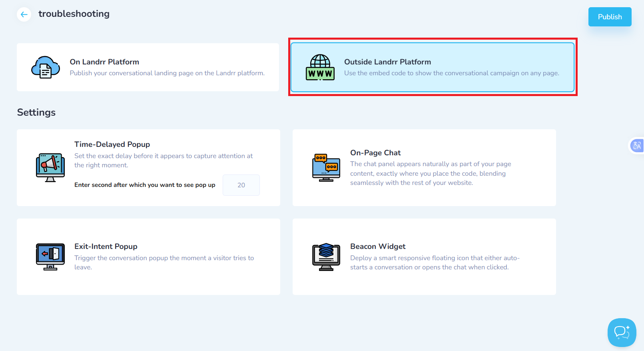Click the 'Settings' section heading
644x351 pixels.
click(x=36, y=112)
